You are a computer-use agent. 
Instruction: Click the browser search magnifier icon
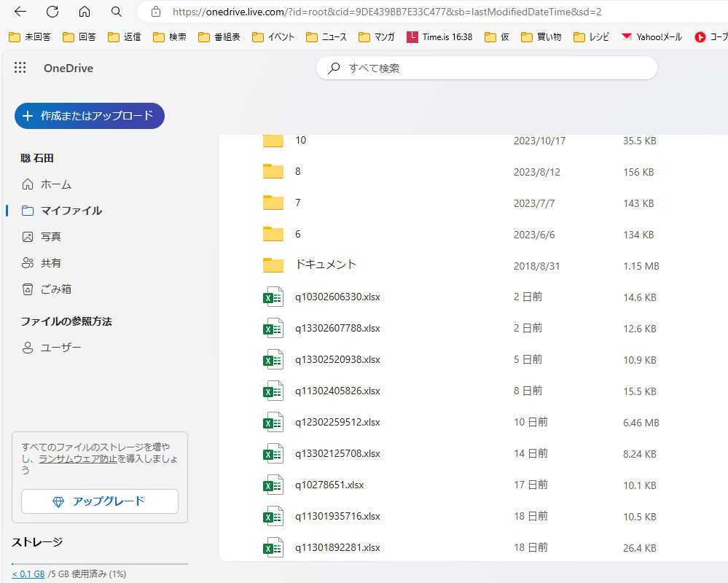[117, 12]
